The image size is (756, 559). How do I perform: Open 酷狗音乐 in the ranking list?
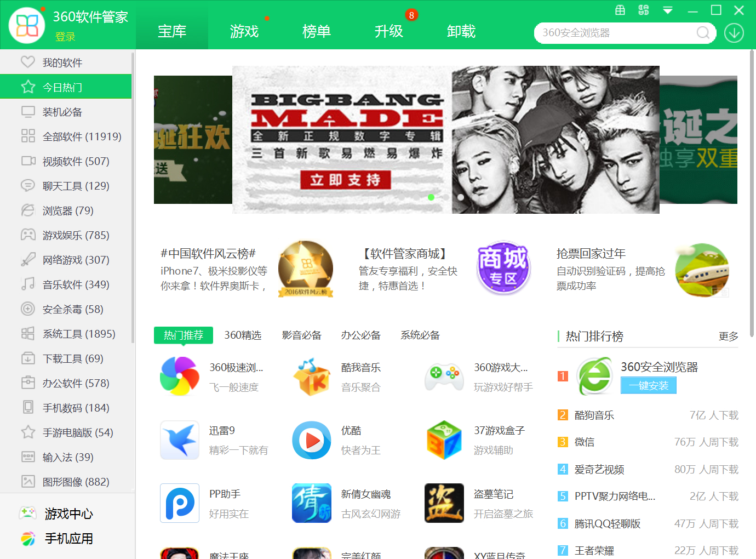[594, 415]
